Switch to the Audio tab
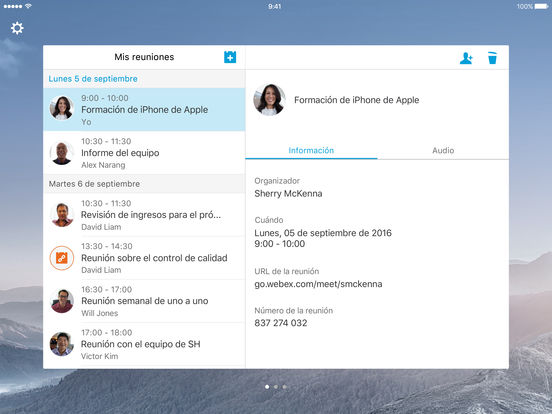This screenshot has height=414, width=552. coord(443,150)
